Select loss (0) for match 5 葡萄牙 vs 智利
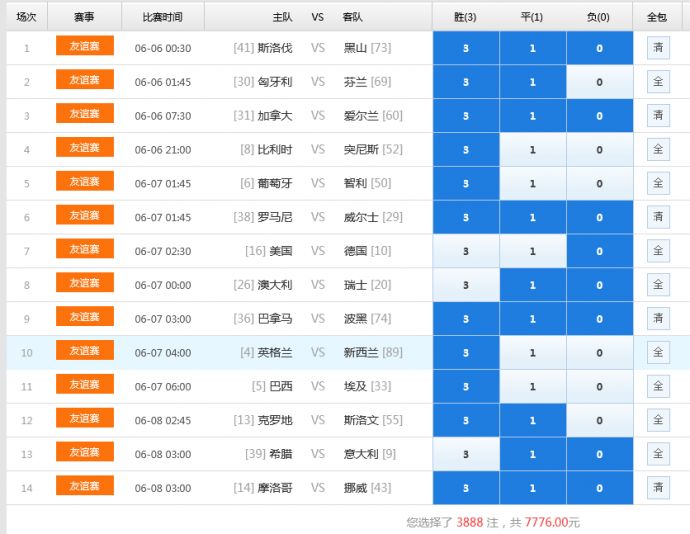Screen dimensions: 690x534 coord(599,184)
